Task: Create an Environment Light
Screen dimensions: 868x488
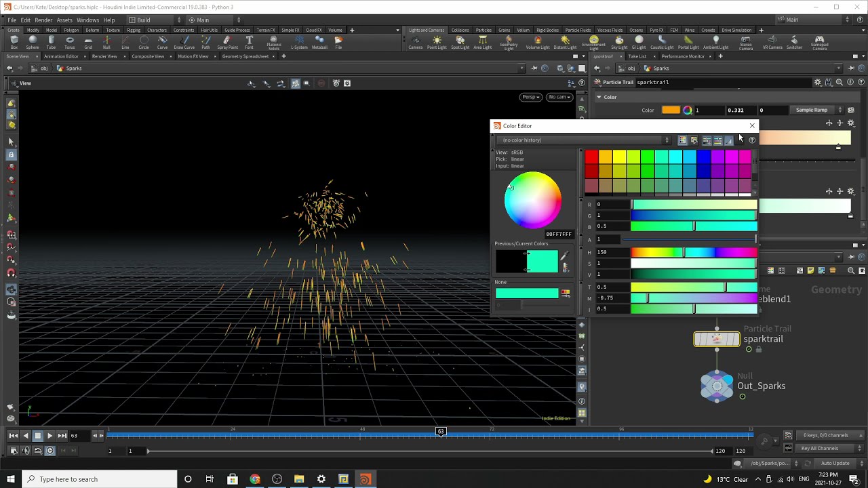Action: point(593,43)
